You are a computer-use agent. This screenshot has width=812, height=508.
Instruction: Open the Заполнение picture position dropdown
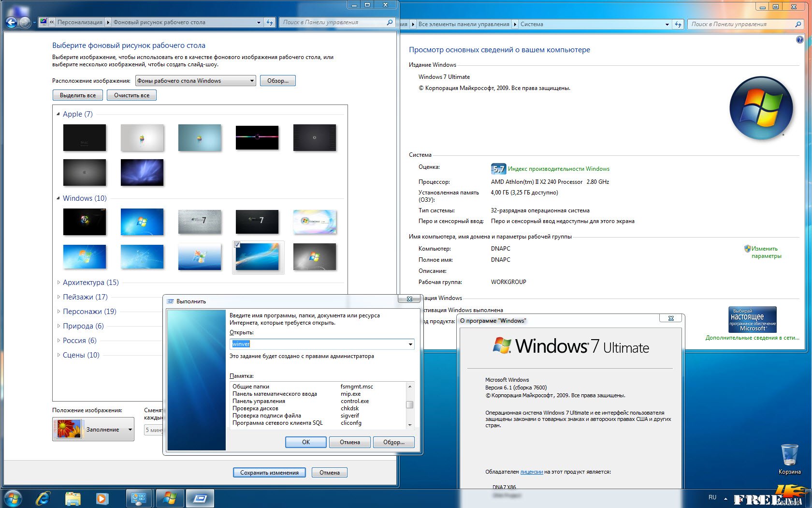click(93, 429)
